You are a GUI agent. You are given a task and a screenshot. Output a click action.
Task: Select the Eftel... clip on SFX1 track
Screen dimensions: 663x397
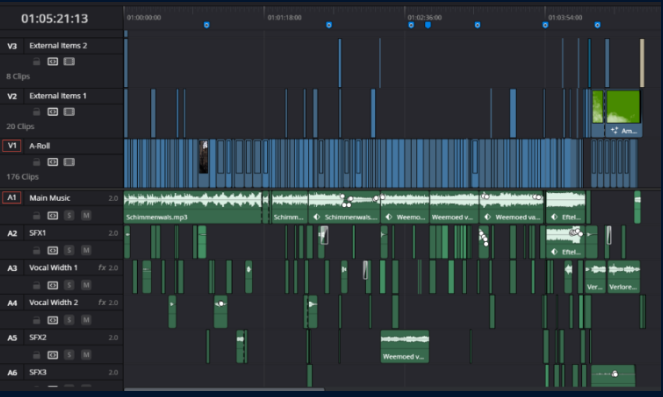[x=565, y=242]
